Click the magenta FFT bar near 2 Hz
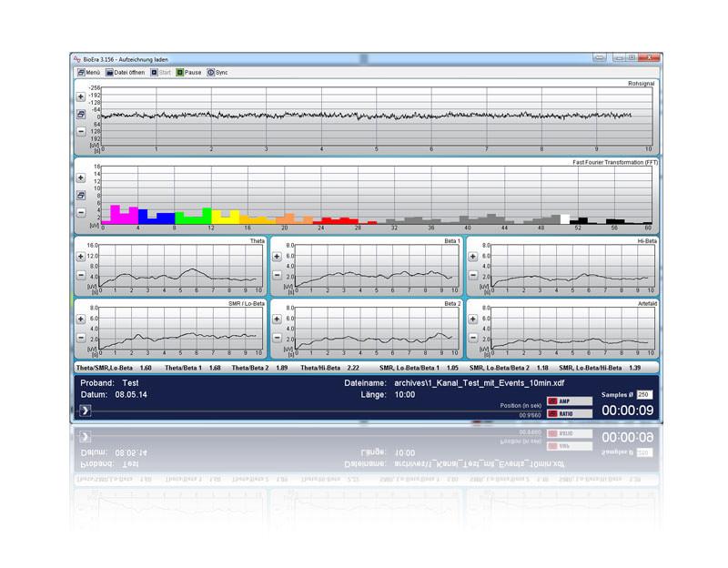Viewport: 728px width, 568px height. tap(116, 214)
